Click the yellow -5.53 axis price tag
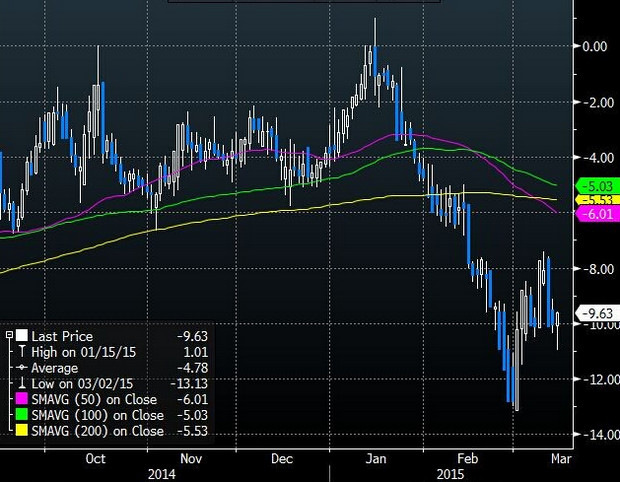 click(597, 200)
